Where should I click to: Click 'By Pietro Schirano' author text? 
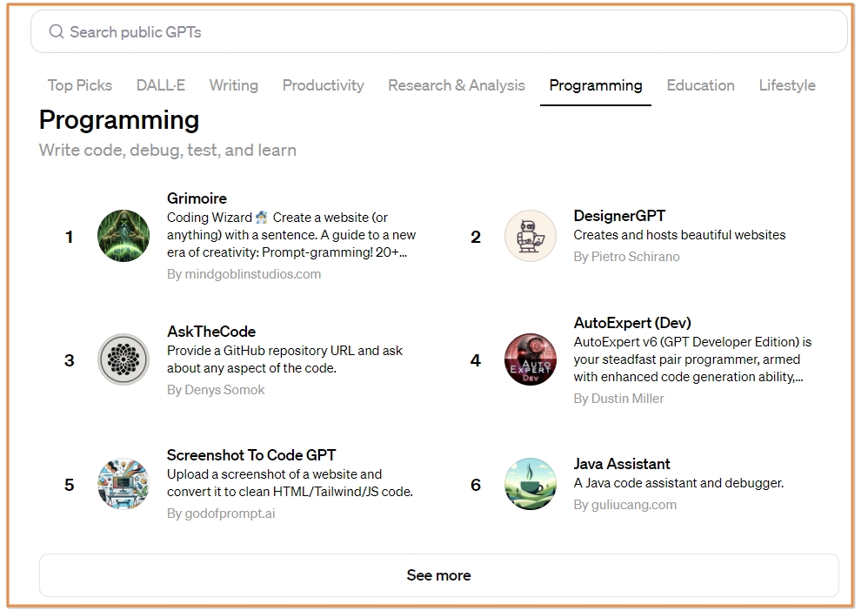coord(626,257)
